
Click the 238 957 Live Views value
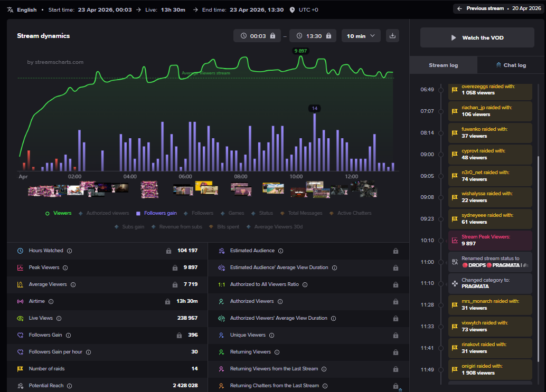187,318
